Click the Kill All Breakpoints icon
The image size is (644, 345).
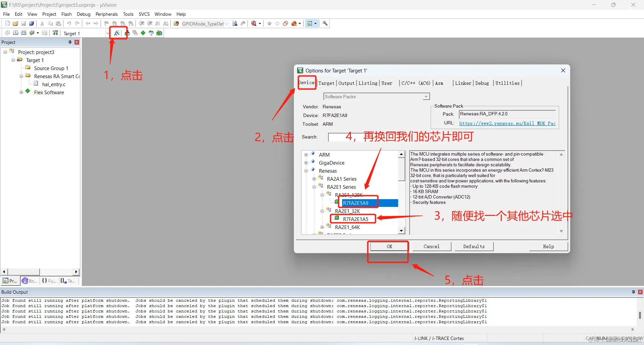tap(294, 23)
